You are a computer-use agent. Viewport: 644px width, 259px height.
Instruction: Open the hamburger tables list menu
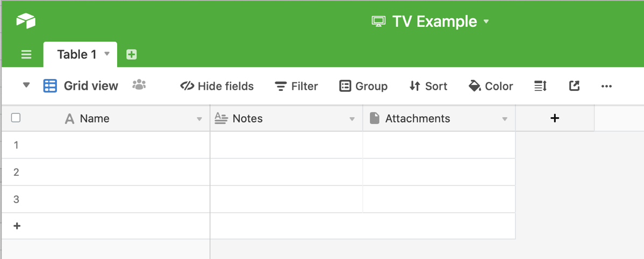(x=26, y=54)
